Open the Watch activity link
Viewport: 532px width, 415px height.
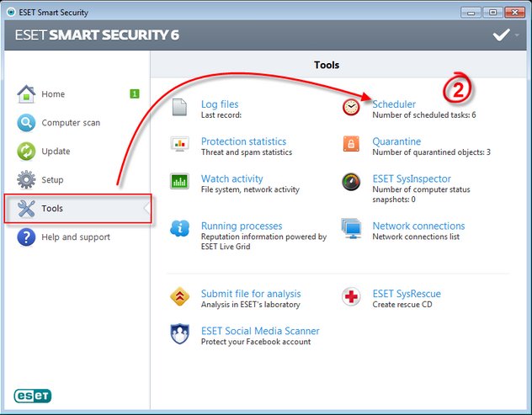pyautogui.click(x=232, y=178)
